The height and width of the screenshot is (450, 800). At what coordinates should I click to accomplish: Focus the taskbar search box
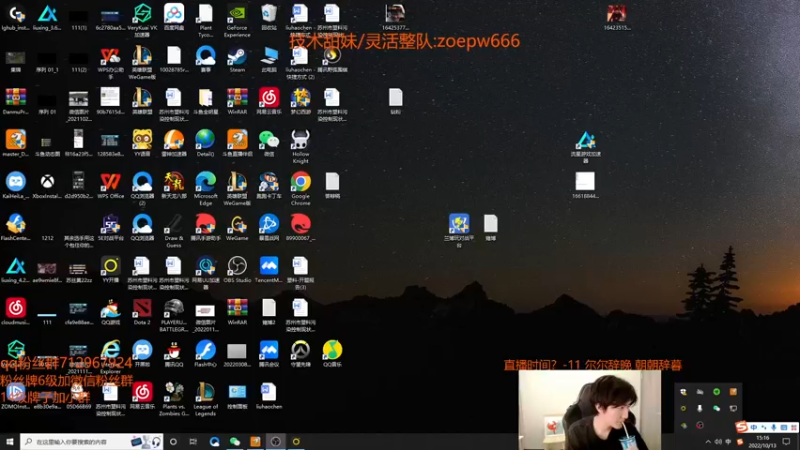tap(92, 441)
